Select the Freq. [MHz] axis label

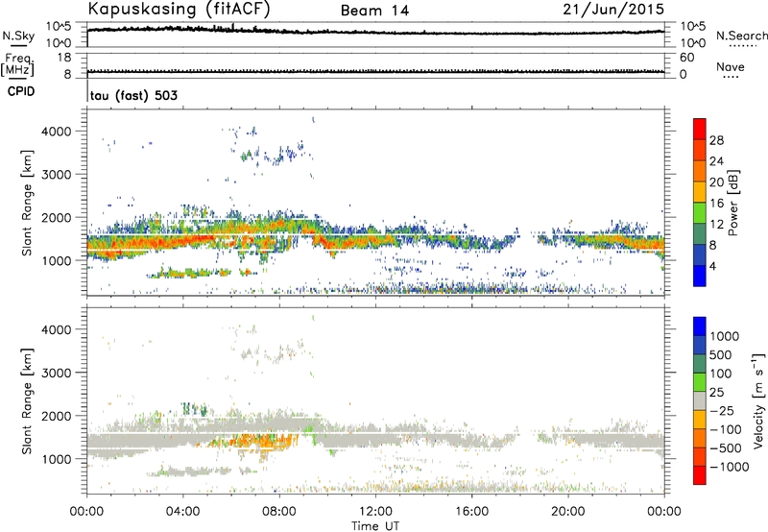[x=18, y=65]
